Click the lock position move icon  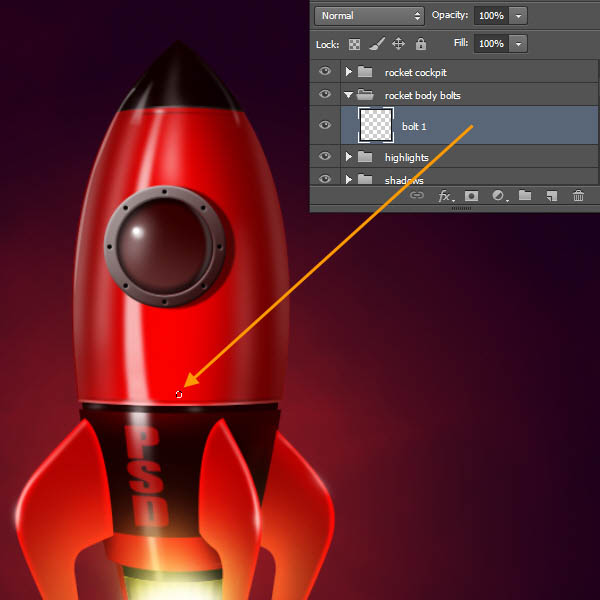point(399,44)
